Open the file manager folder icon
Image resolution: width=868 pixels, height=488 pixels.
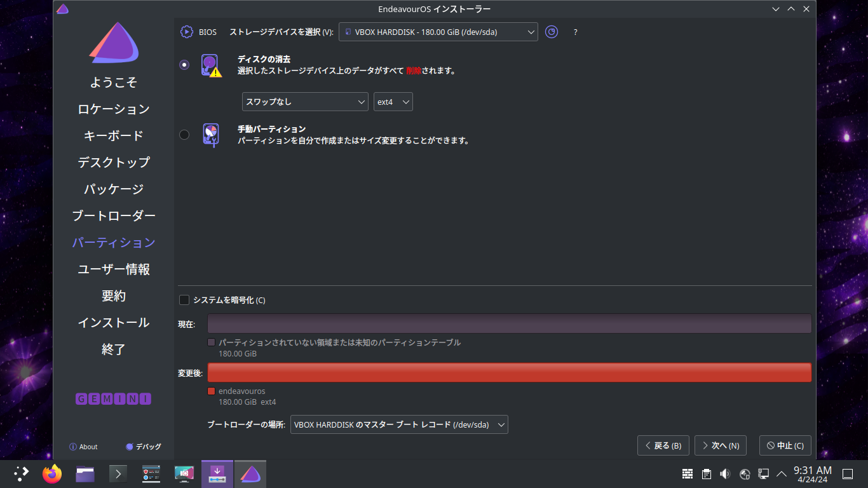point(85,473)
